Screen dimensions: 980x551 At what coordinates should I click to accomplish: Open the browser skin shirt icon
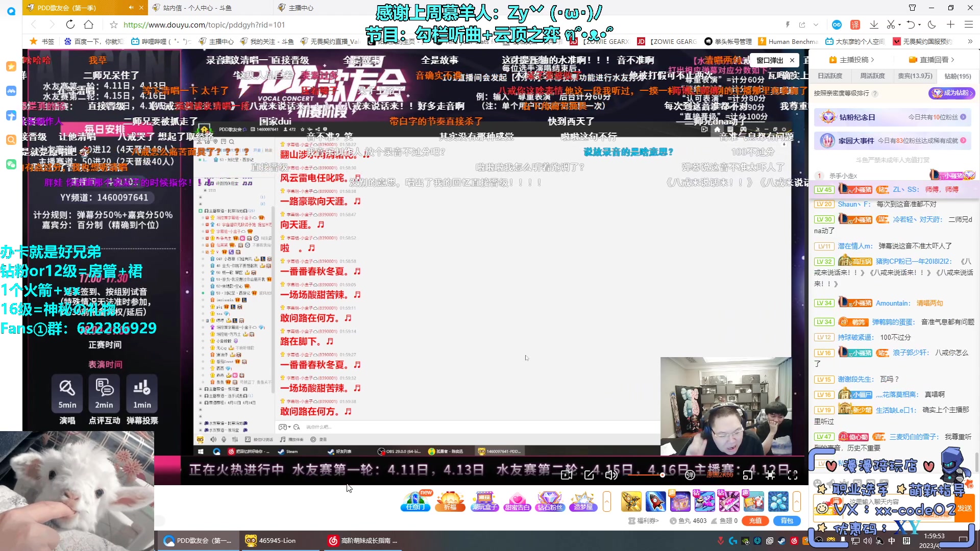912,8
